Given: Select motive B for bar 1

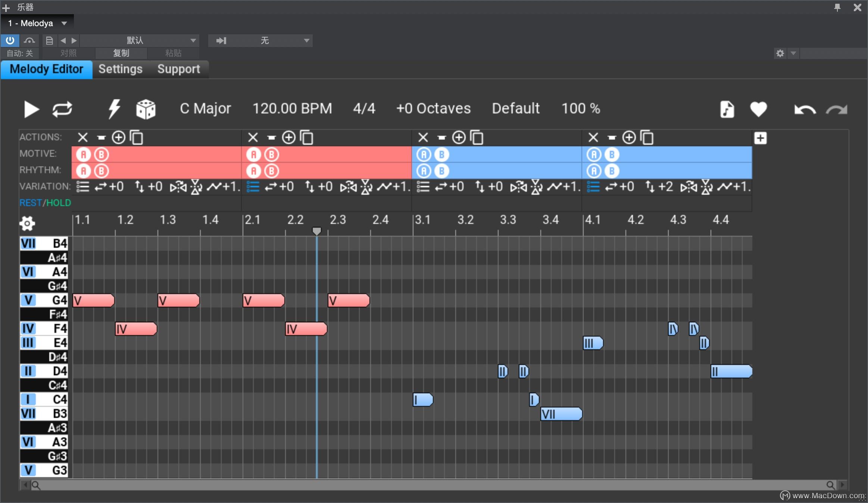Looking at the screenshot, I should (102, 154).
